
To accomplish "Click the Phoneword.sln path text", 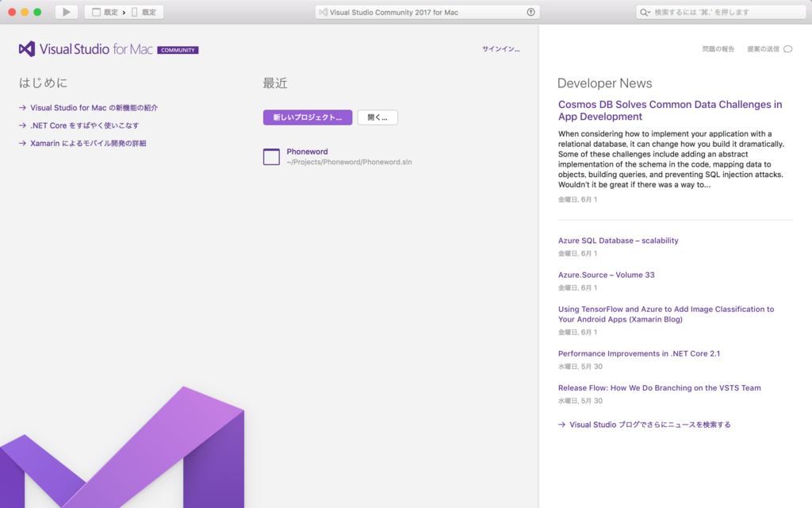I will pos(349,162).
